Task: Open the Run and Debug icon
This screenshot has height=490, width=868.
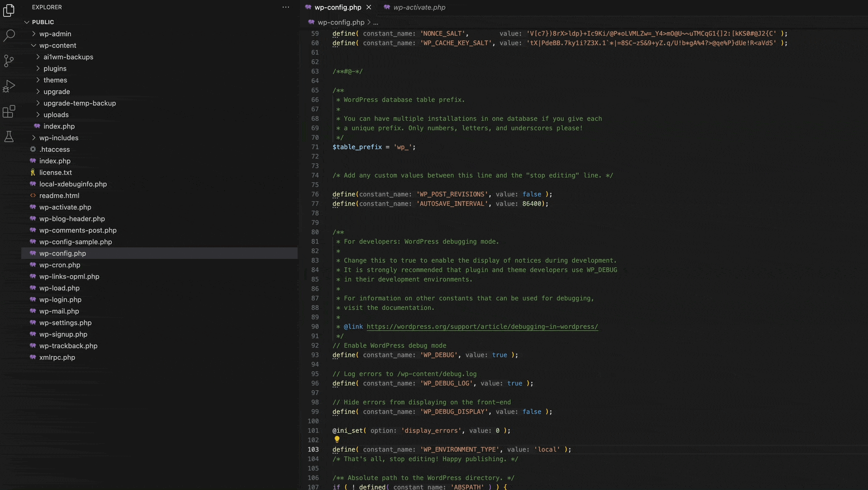Action: 9,86
